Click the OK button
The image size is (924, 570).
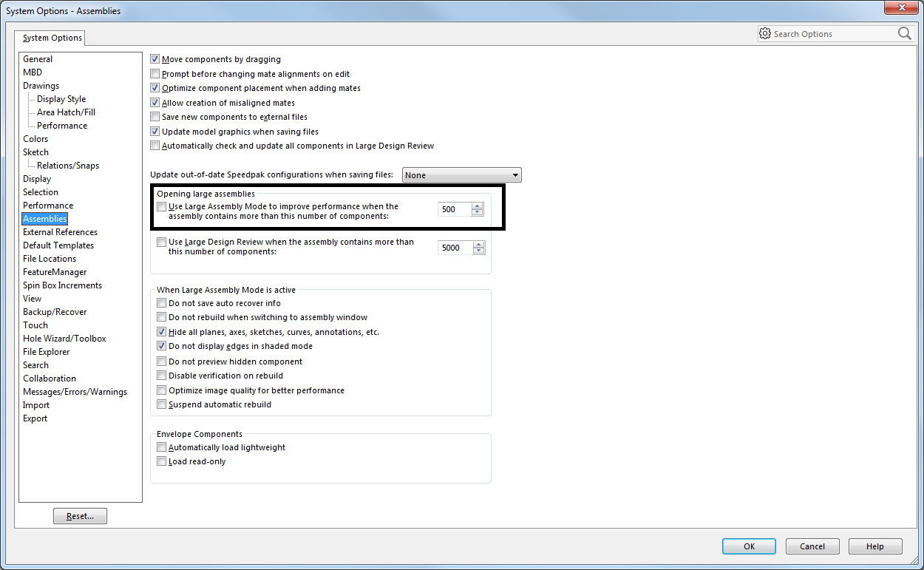pos(749,546)
